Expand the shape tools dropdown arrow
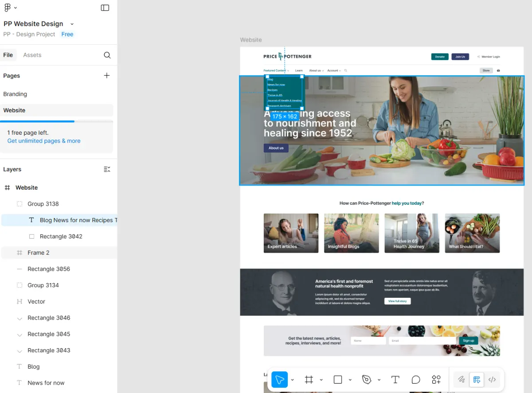This screenshot has height=393, width=532. click(x=350, y=380)
